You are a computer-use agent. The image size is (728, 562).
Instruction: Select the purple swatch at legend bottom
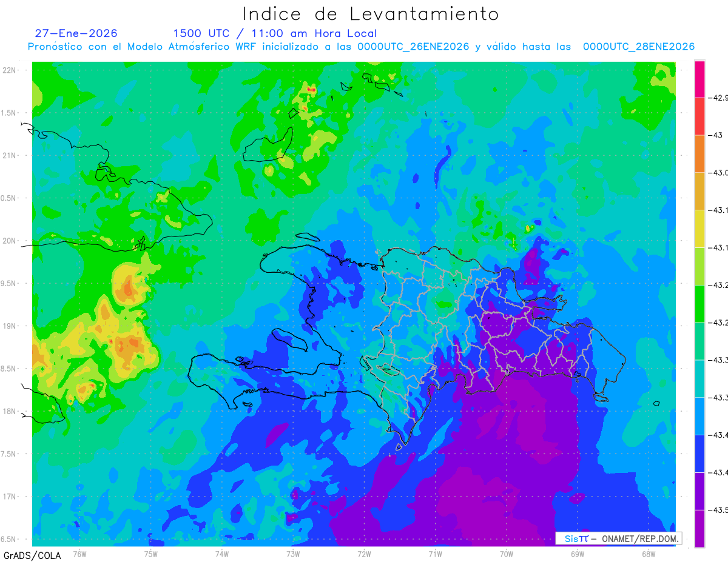(699, 529)
